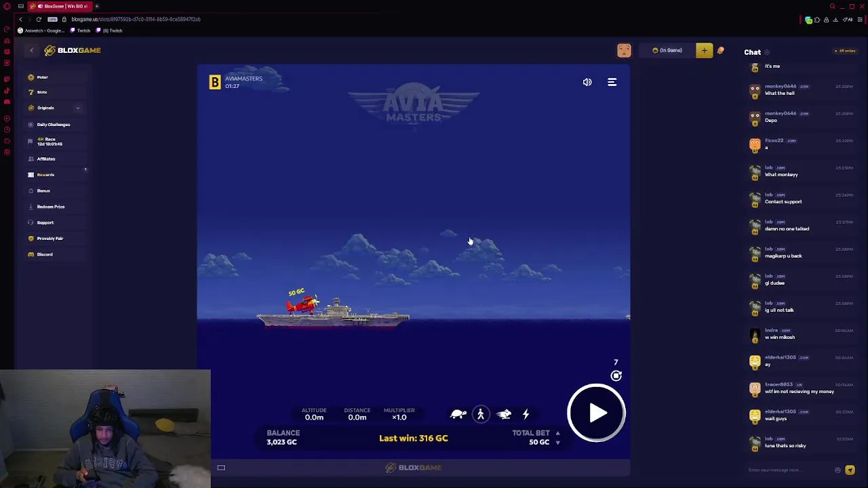This screenshot has height=488, width=868.
Task: Open browser easy setup menu icon
Action: pyautogui.click(x=860, y=20)
